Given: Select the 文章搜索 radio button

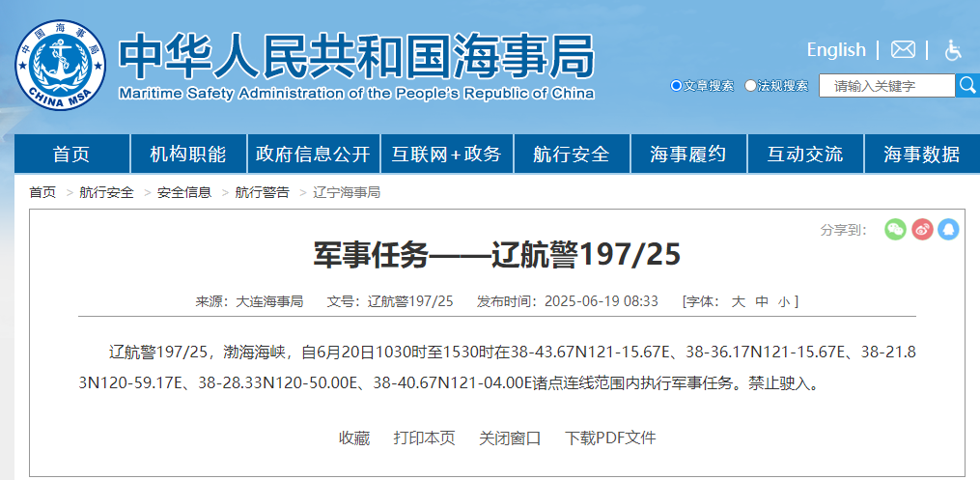Looking at the screenshot, I should click(x=676, y=86).
